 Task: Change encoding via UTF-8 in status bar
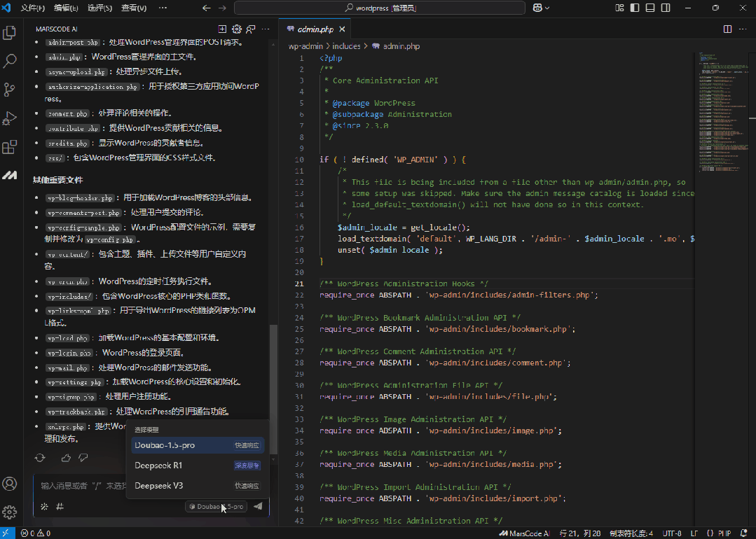point(672,533)
